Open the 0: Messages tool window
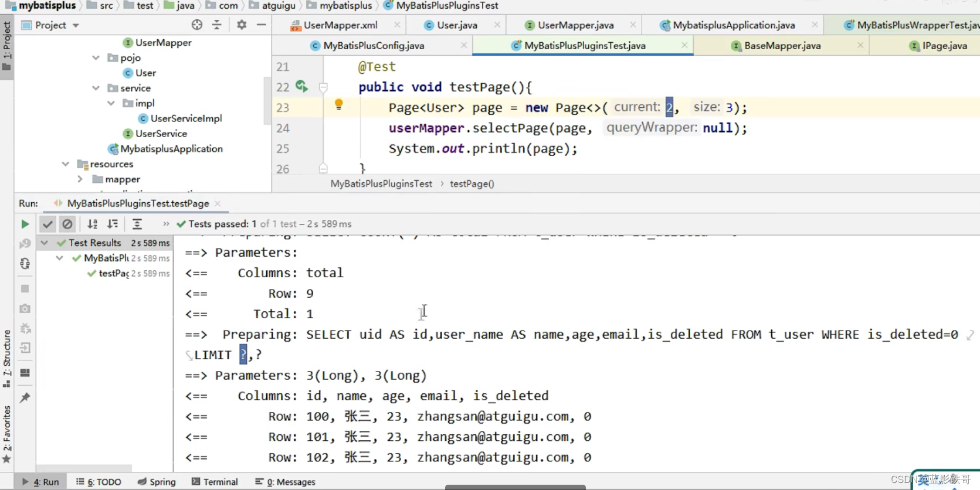The width and height of the screenshot is (980, 490). [286, 482]
